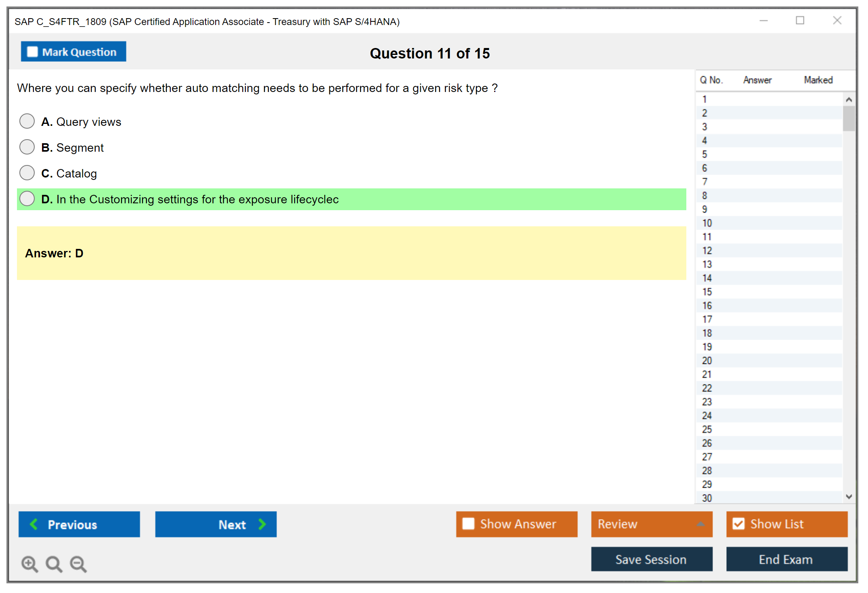The width and height of the screenshot is (868, 593).
Task: Expand the Review dropdown arrow
Action: coord(700,524)
